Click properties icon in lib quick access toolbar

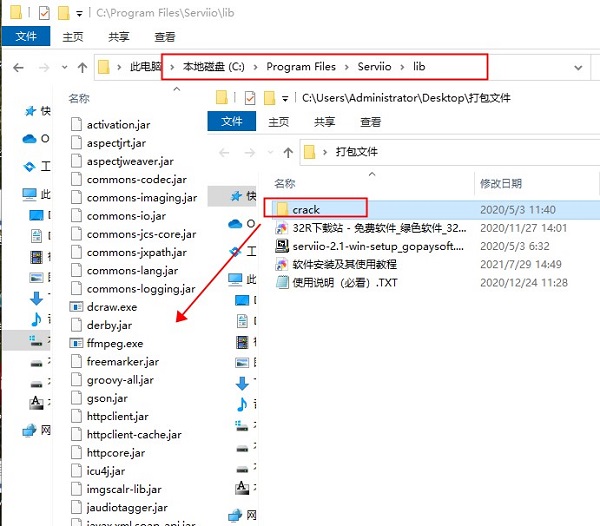44,13
